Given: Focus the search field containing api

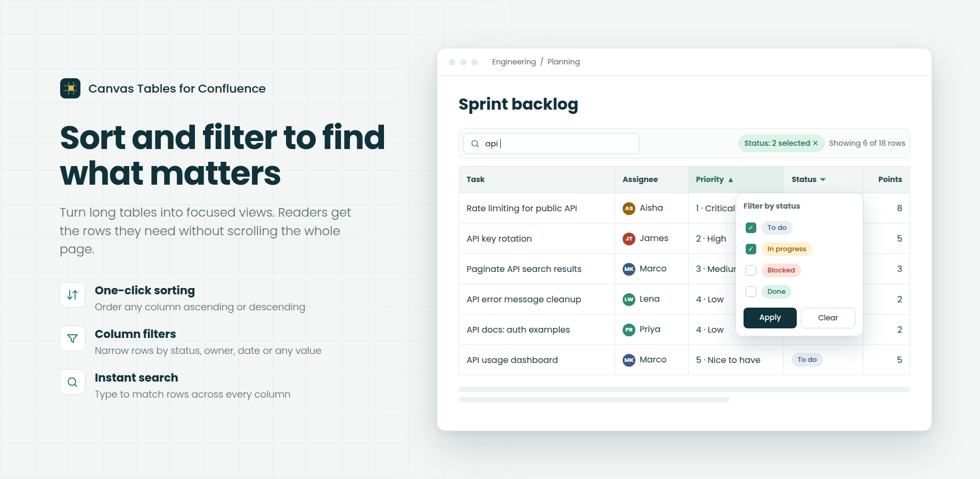Looking at the screenshot, I should (x=551, y=144).
